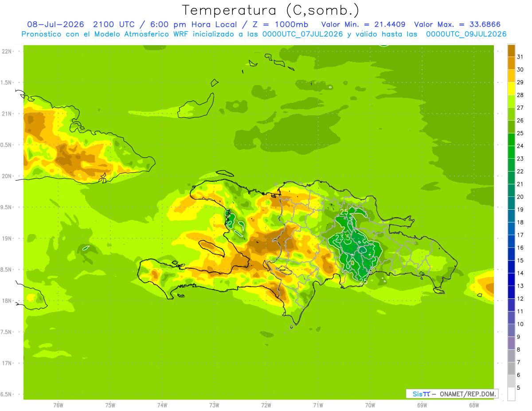Click the '19N' latitude axis label
Screen dimensions: 532x411
coord(7,238)
